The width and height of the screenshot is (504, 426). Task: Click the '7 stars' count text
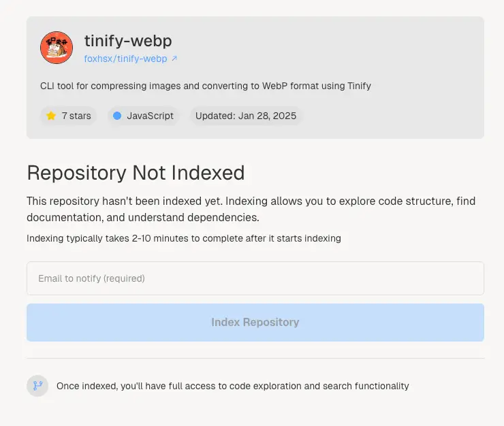[x=76, y=116]
